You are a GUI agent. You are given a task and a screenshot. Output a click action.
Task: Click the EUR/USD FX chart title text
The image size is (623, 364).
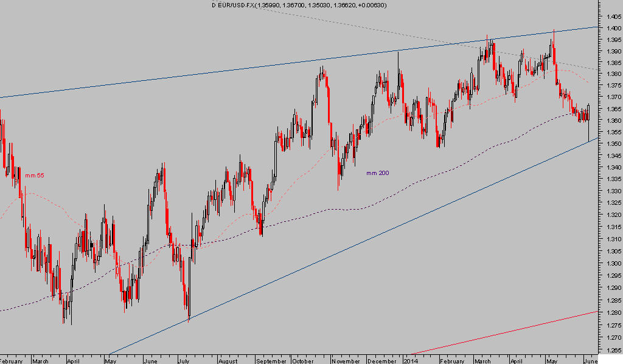[298, 5]
